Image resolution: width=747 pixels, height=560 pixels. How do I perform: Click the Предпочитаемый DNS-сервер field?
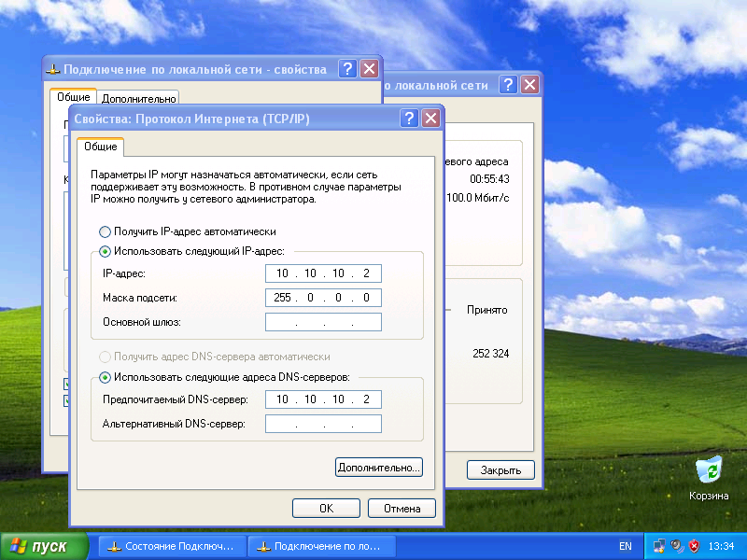pos(323,399)
